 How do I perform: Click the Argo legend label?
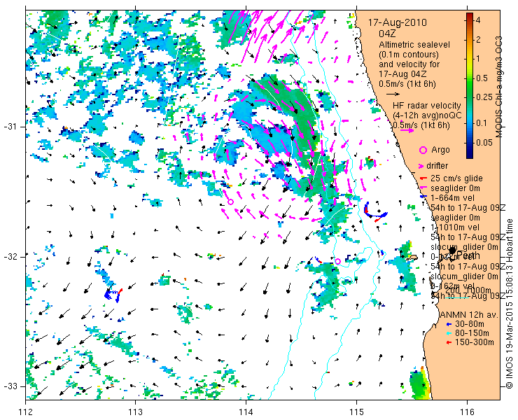[440, 150]
